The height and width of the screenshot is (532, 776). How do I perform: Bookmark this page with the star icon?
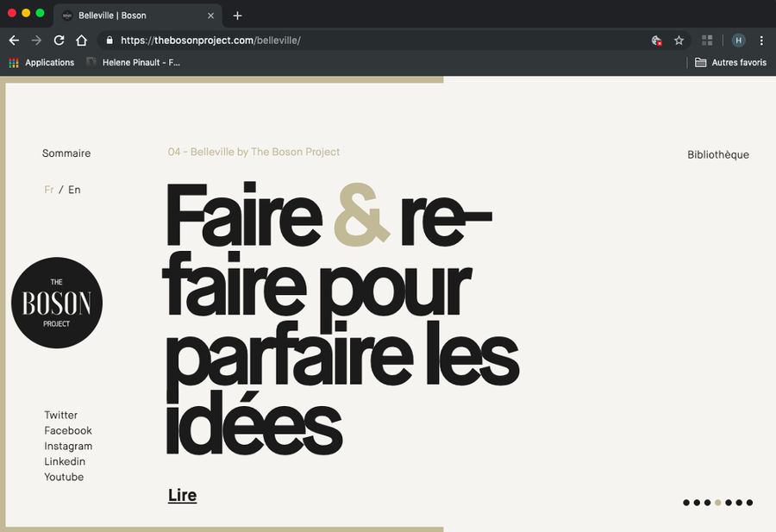click(x=679, y=41)
